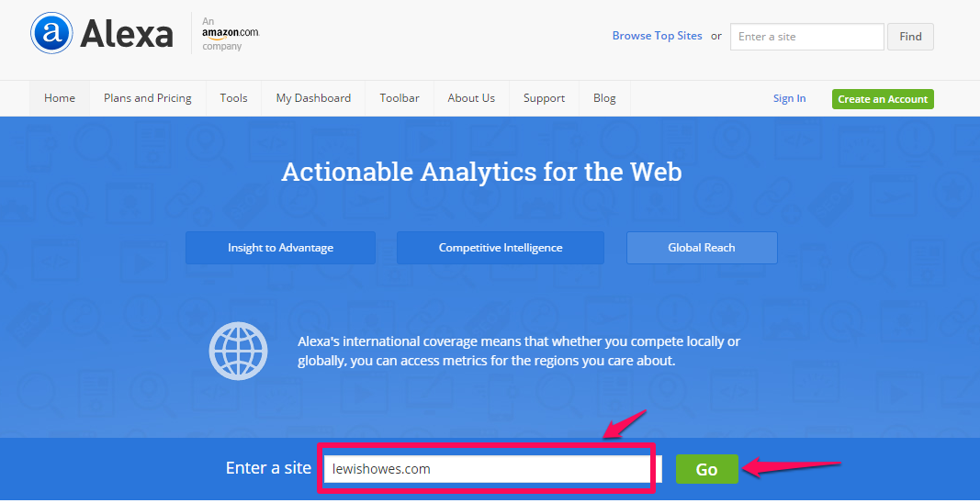
Task: Click the bottom Enter a site label
Action: point(268,468)
